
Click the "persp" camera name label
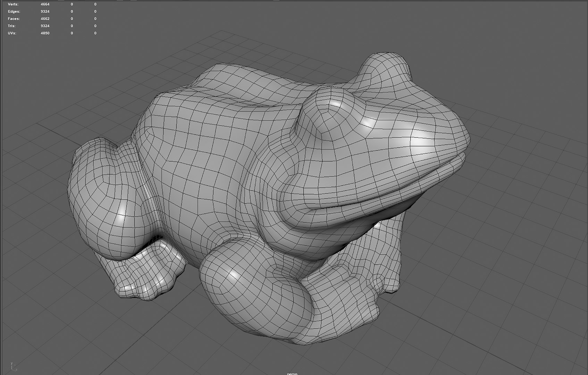pyautogui.click(x=292, y=373)
